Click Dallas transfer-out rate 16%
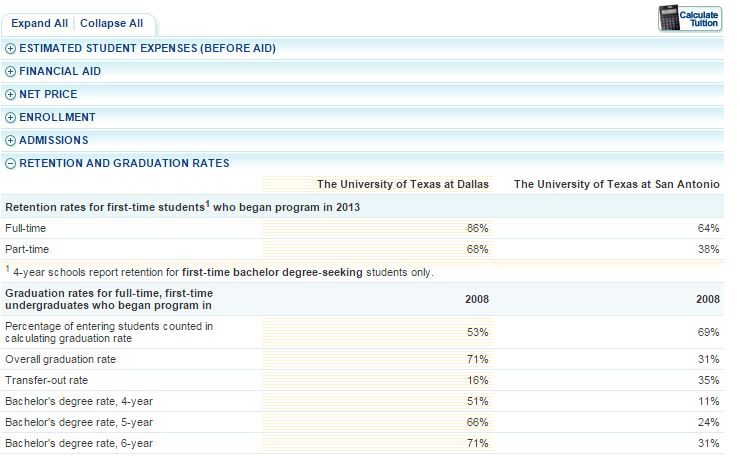The height and width of the screenshot is (459, 740). [478, 381]
